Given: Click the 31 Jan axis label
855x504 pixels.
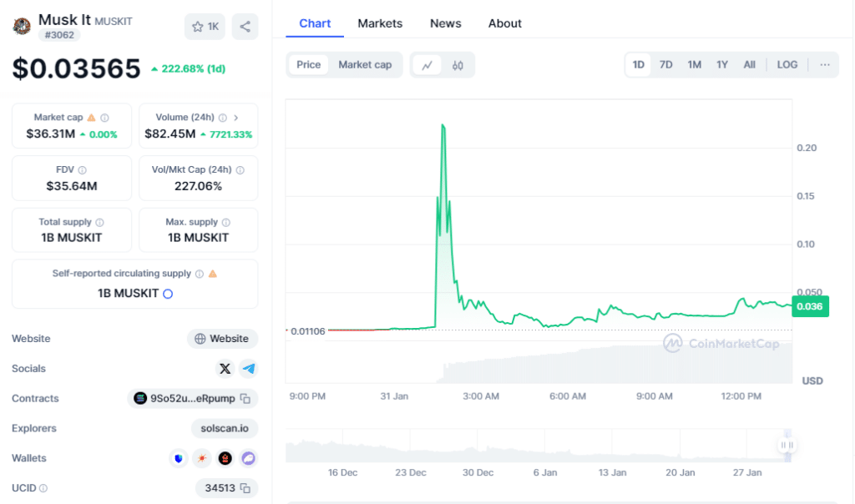Looking at the screenshot, I should 394,396.
